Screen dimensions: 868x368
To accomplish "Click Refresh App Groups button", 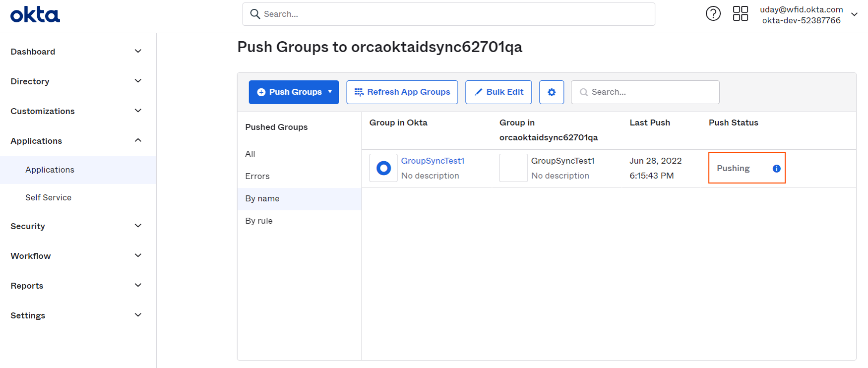I will pos(402,92).
